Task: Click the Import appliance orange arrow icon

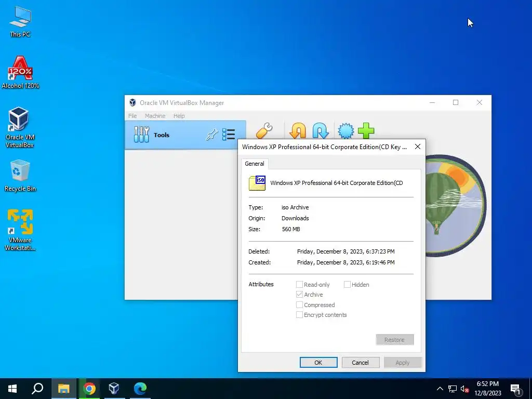Action: (x=298, y=130)
